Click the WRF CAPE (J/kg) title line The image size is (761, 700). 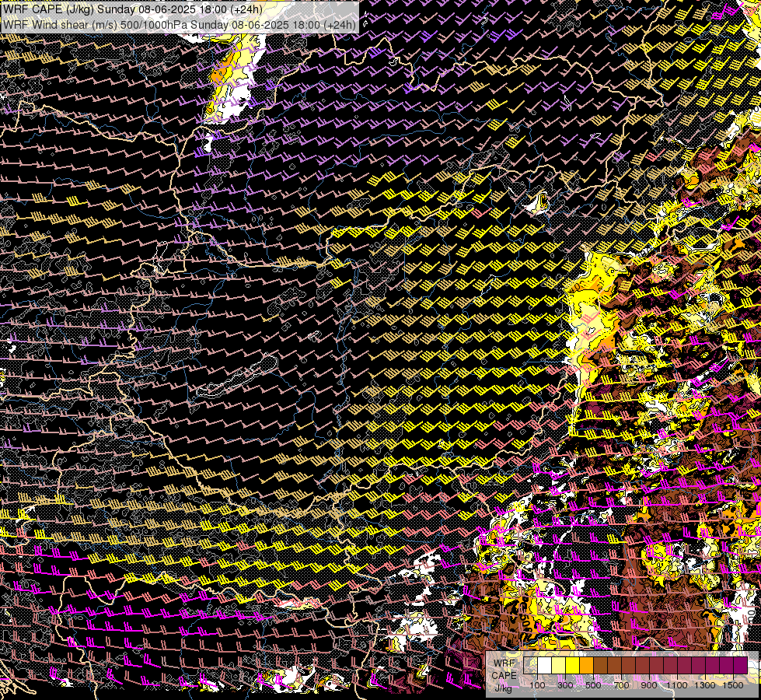click(132, 9)
